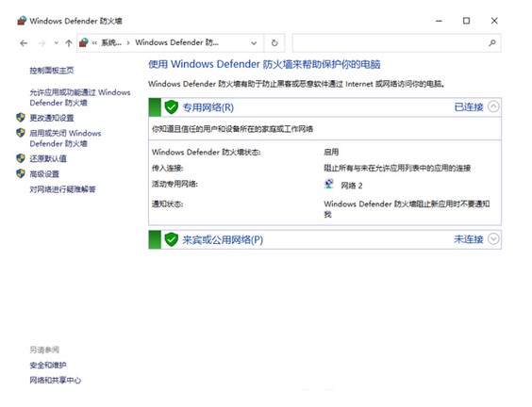Go back using the back arrow
This screenshot has height=407, width=532.
(24, 43)
